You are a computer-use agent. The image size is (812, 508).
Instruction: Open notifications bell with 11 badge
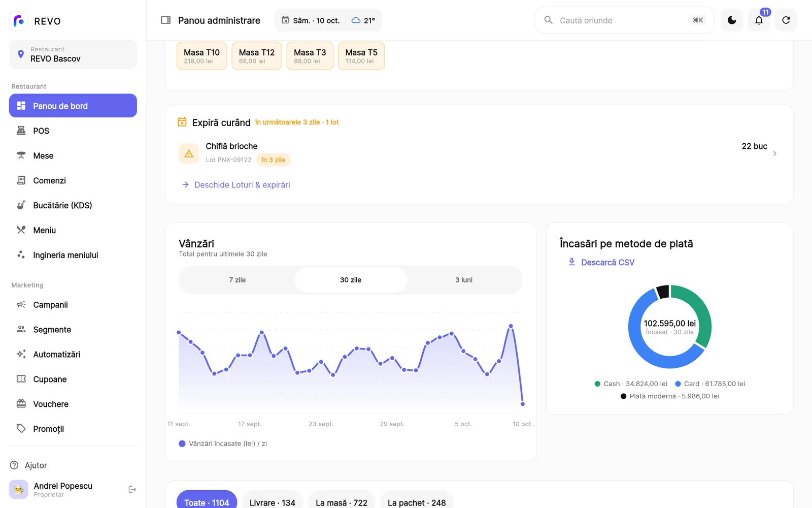pyautogui.click(x=759, y=20)
